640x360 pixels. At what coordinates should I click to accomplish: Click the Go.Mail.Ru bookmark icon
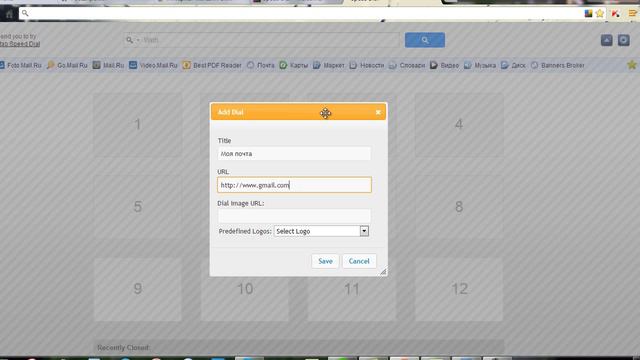(x=51, y=65)
